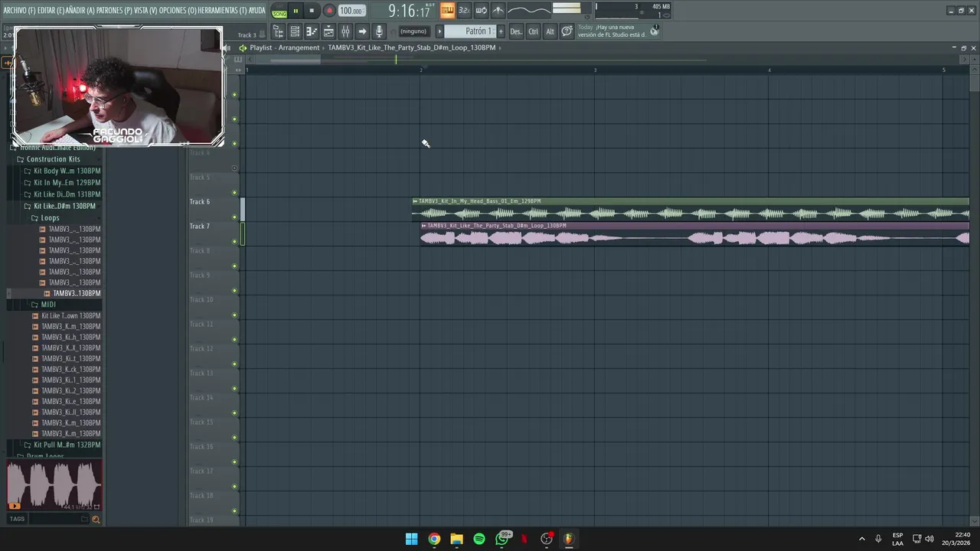The height and width of the screenshot is (551, 980).
Task: Play the sample preview with the orange play icon
Action: pos(14,506)
